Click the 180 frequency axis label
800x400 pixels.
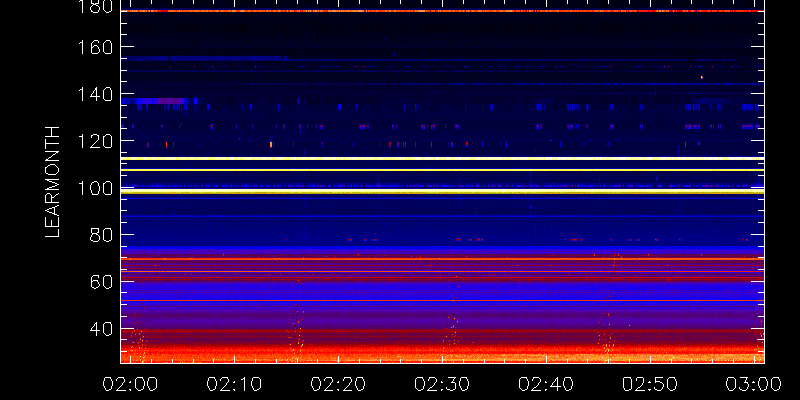tap(95, 7)
